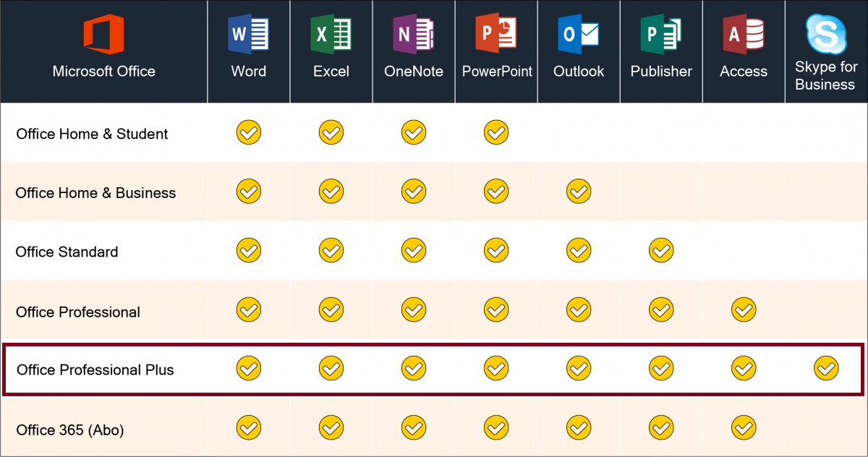This screenshot has width=868, height=457.
Task: Select the PowerPoint icon
Action: pyautogui.click(x=496, y=35)
